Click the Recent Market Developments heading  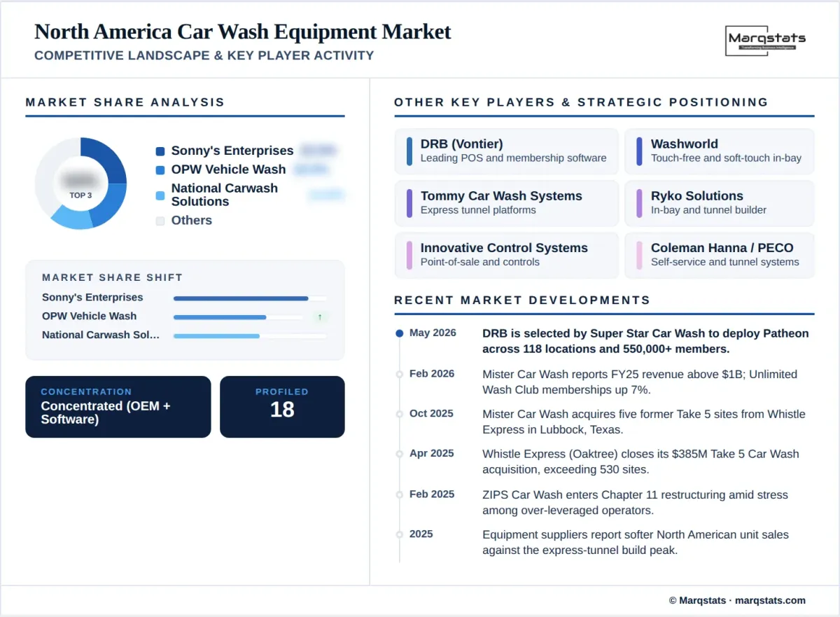[522, 300]
